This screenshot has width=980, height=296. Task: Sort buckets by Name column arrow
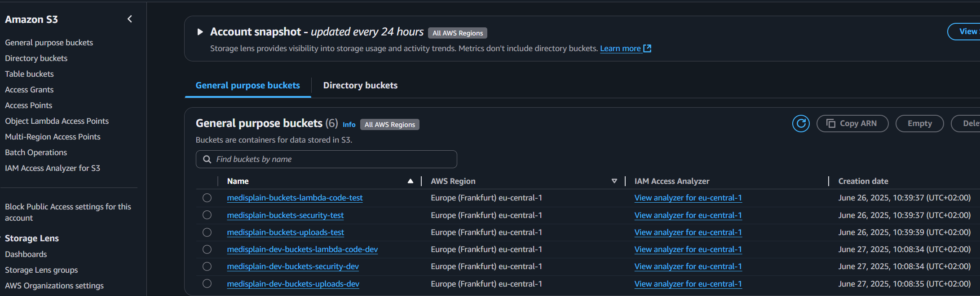[410, 181]
